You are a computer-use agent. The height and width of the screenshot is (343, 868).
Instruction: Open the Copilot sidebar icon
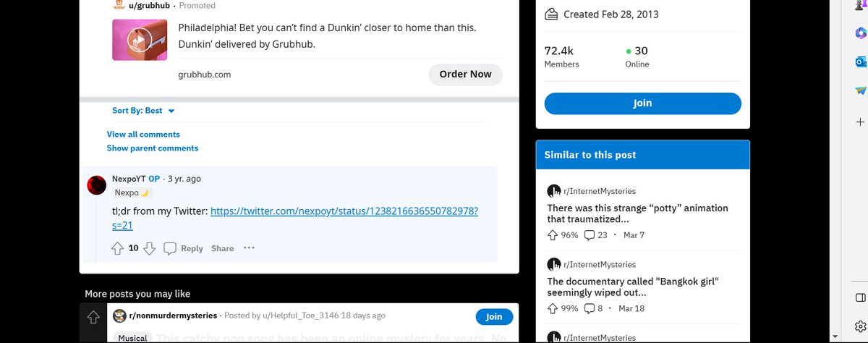point(860,33)
